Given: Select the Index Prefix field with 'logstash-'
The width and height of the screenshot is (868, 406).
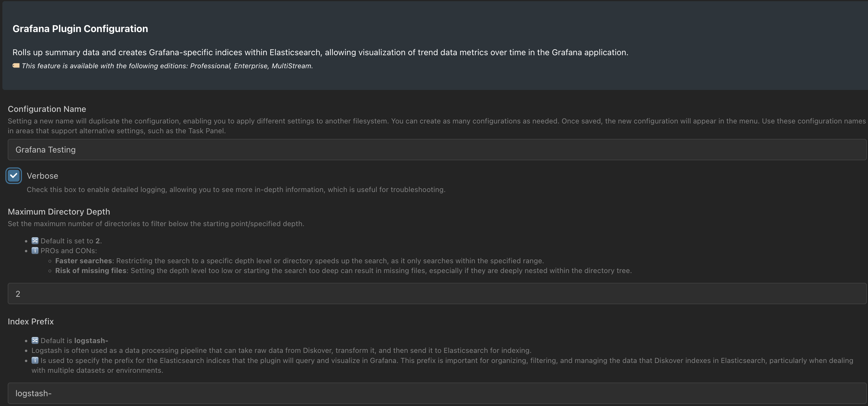Looking at the screenshot, I should [x=437, y=393].
